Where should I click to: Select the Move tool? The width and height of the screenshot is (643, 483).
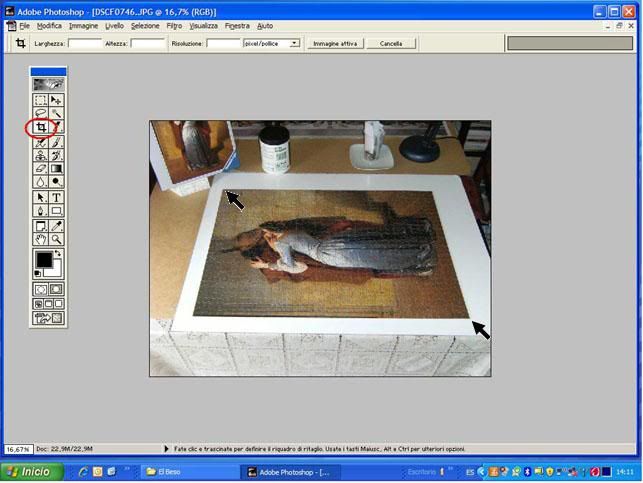point(56,100)
